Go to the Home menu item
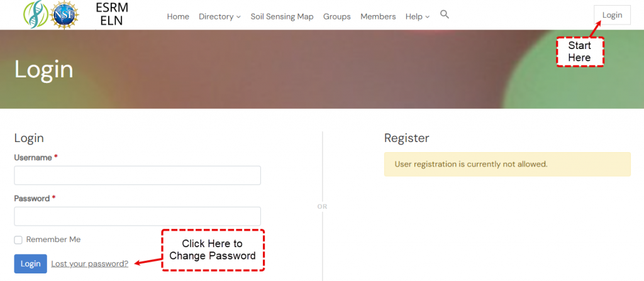 178,16
